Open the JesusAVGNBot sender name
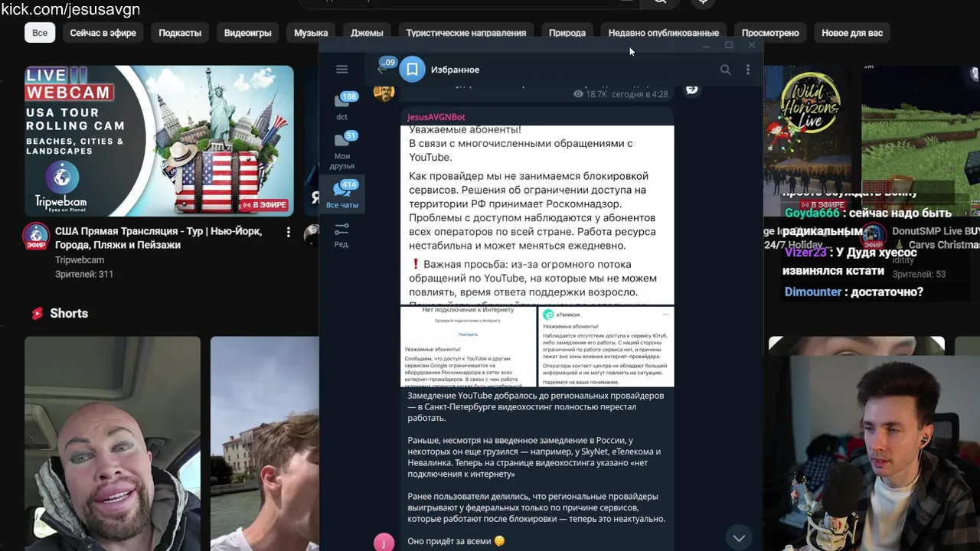Screen dimensions: 980x551 pyautogui.click(x=436, y=117)
